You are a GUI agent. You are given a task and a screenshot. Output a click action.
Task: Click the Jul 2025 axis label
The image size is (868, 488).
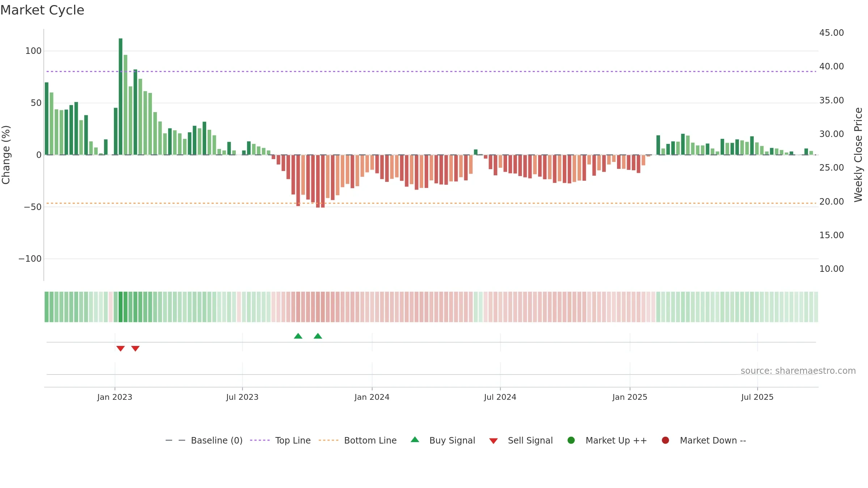click(x=757, y=397)
